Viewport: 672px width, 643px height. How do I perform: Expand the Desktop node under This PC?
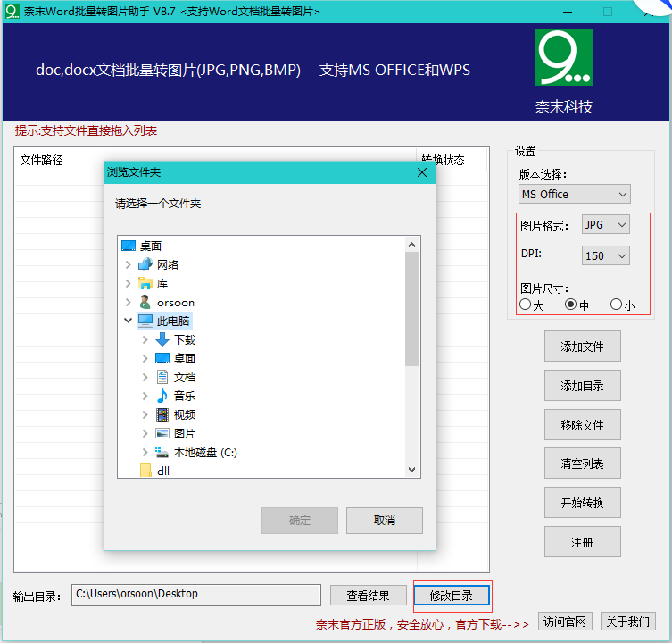[x=145, y=358]
